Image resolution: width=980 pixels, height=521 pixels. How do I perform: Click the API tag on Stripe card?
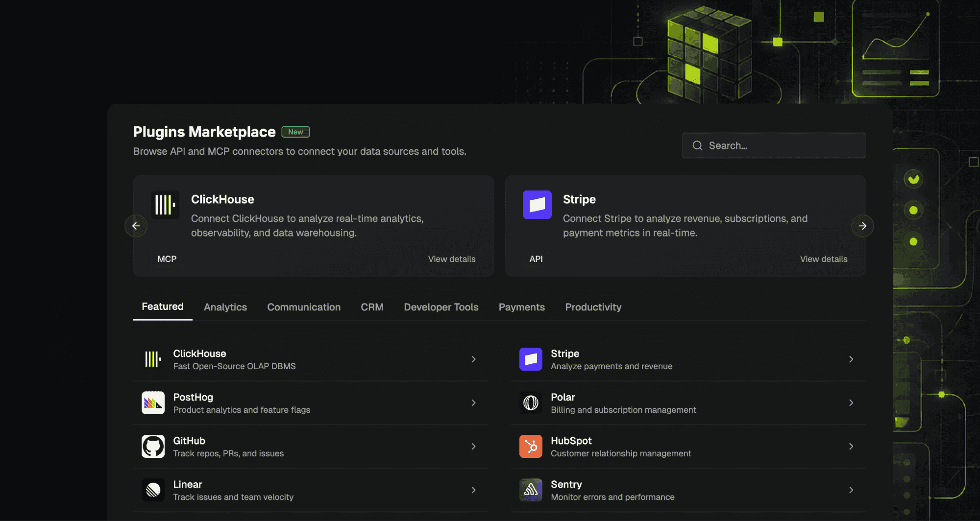[x=536, y=259]
